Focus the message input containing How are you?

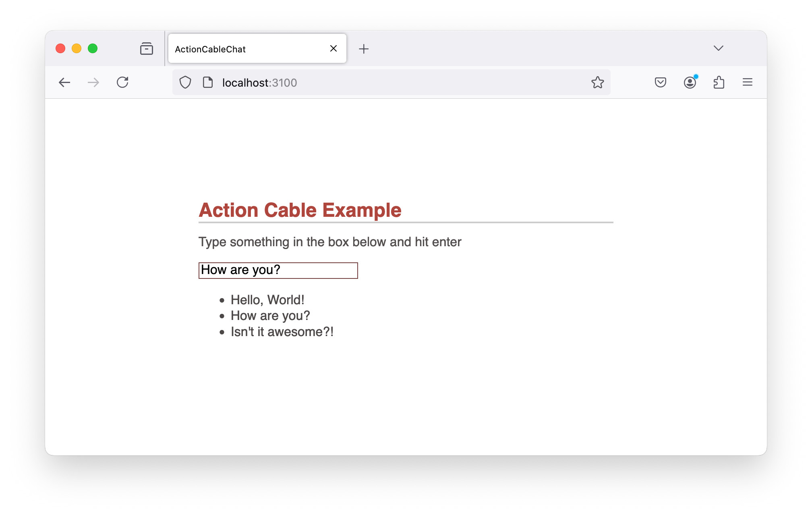(x=278, y=270)
